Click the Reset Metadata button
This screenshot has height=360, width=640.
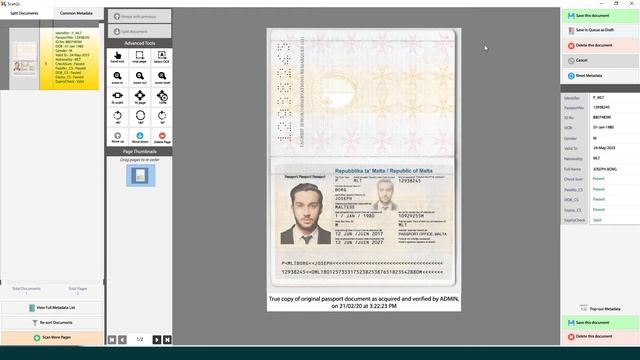point(600,76)
